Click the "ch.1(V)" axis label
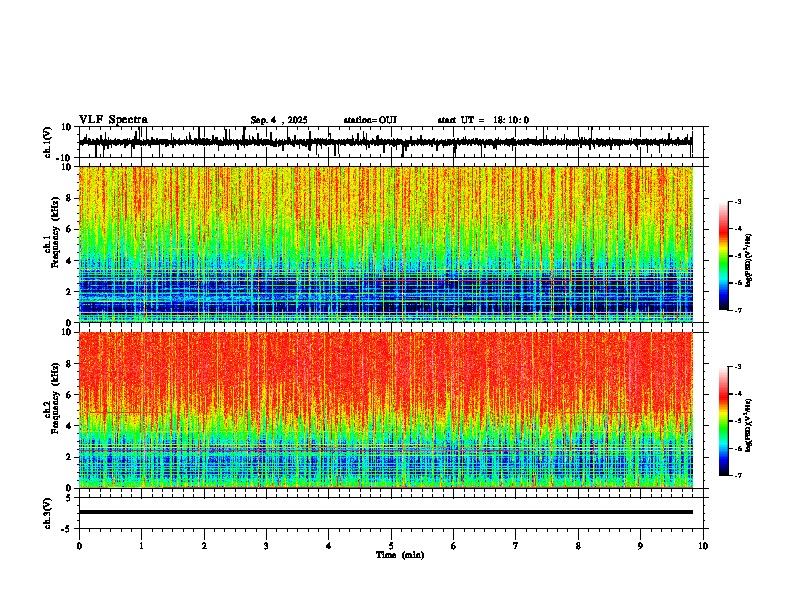792x612 pixels. tap(48, 142)
